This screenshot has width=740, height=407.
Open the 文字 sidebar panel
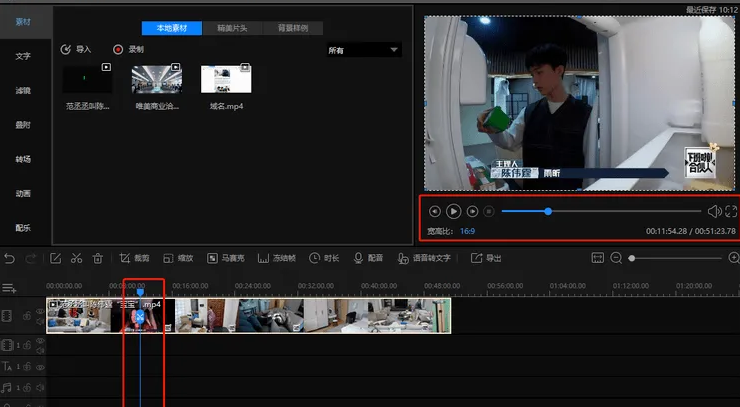tap(23, 56)
